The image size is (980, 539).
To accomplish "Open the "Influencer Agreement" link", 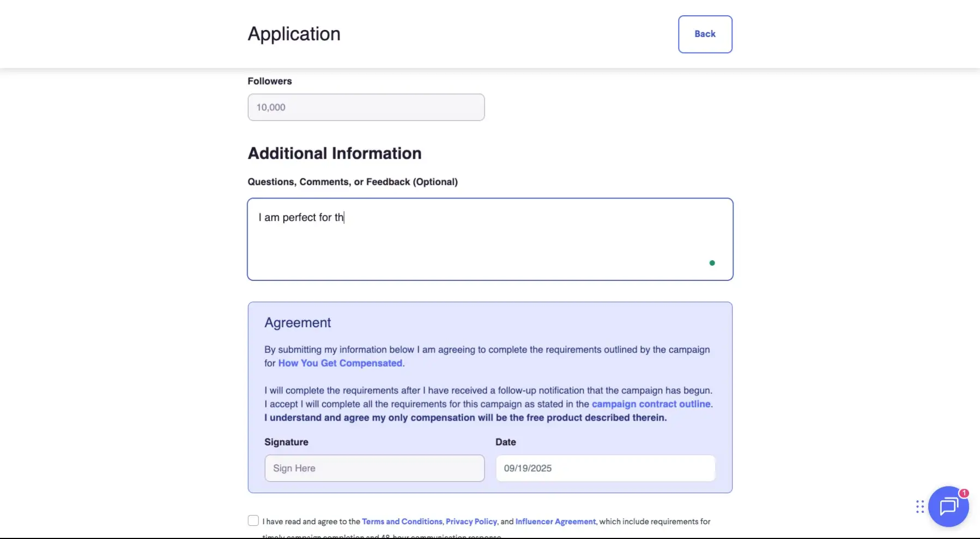I will (555, 521).
